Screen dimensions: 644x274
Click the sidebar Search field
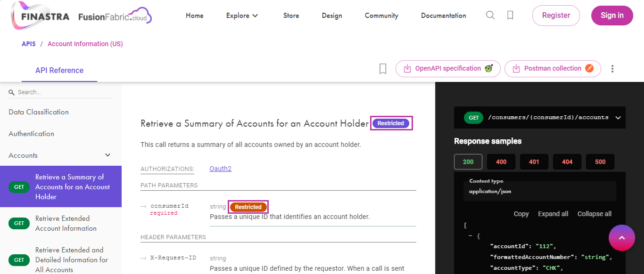[x=60, y=92]
